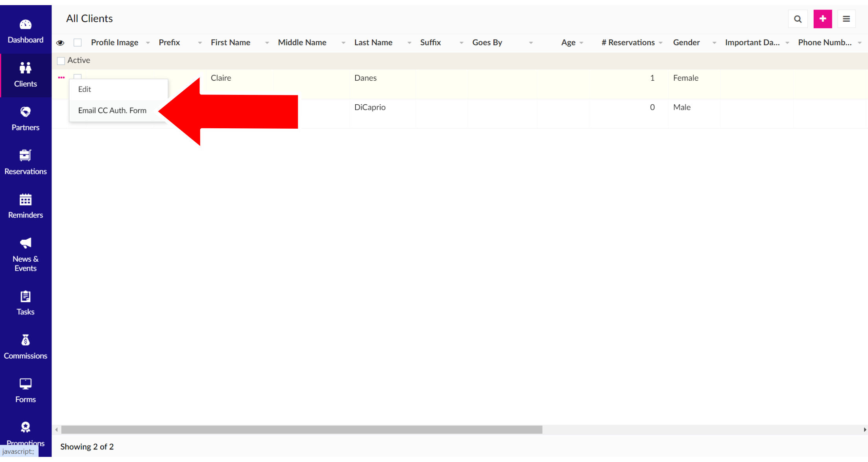The image size is (868, 462).
Task: Click the search magnifier icon
Action: (x=798, y=19)
